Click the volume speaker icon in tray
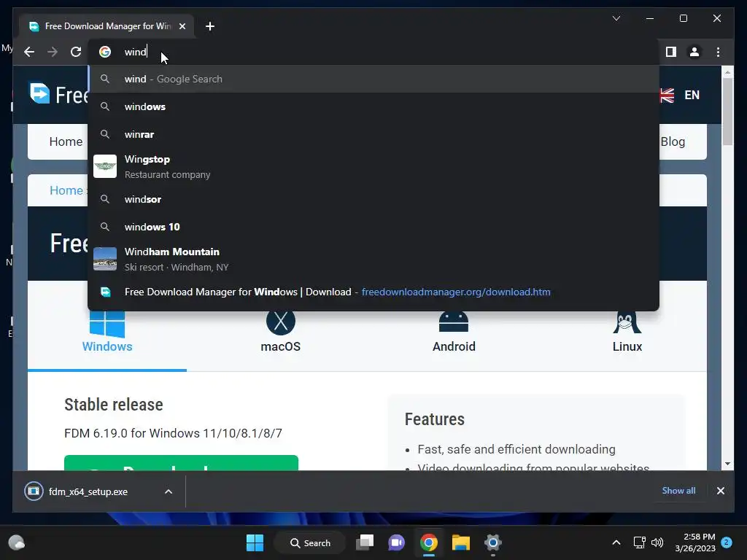747x560 pixels. click(657, 542)
